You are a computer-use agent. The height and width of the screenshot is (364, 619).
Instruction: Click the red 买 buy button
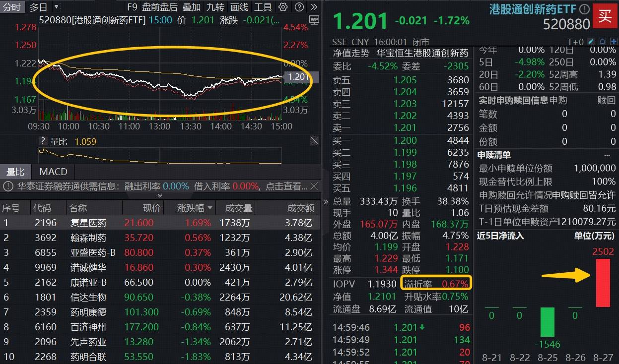605,16
